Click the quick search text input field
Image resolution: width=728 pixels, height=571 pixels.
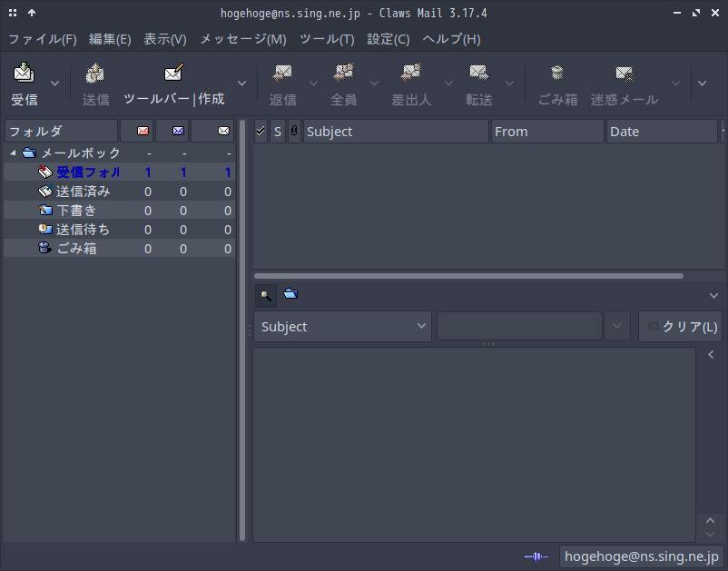tap(519, 327)
